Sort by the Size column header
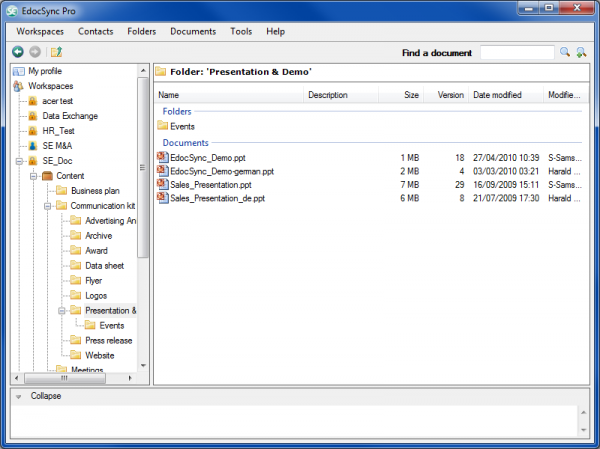Screen dimensions: 600x449 [401, 95]
